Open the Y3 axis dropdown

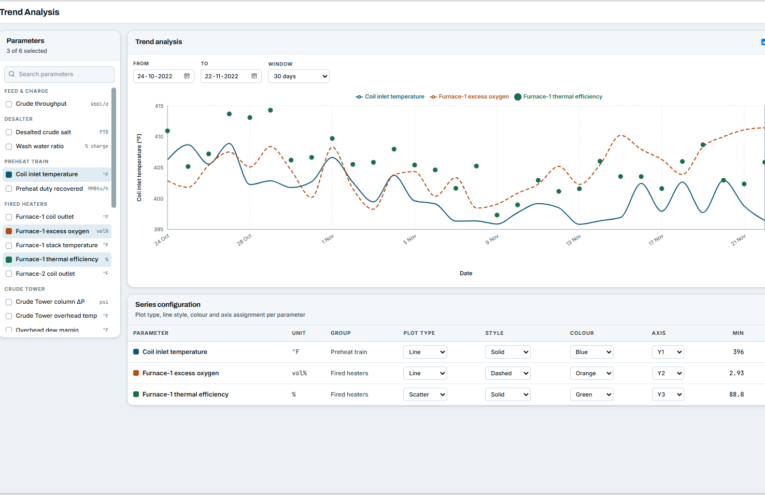[x=667, y=395]
